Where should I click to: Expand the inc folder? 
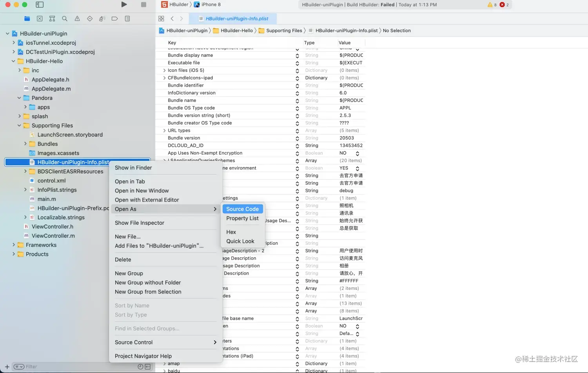[19, 70]
